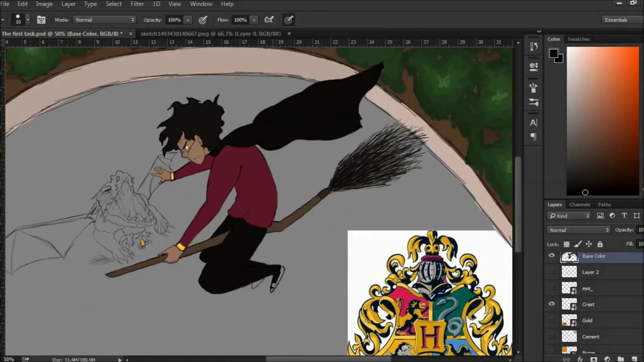This screenshot has height=362, width=644.
Task: Open the tool preset picker arrow
Action: [4, 20]
